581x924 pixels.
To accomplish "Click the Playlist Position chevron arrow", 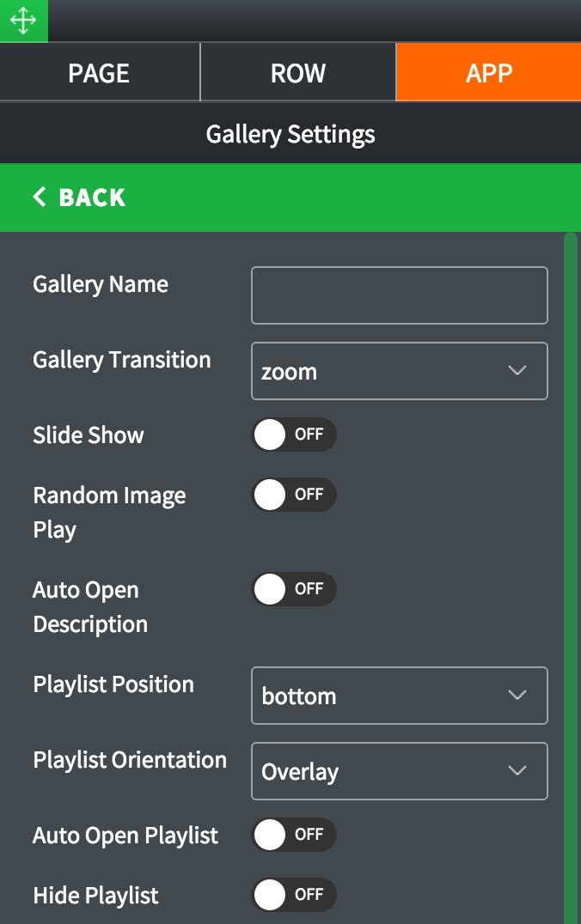I will point(517,695).
